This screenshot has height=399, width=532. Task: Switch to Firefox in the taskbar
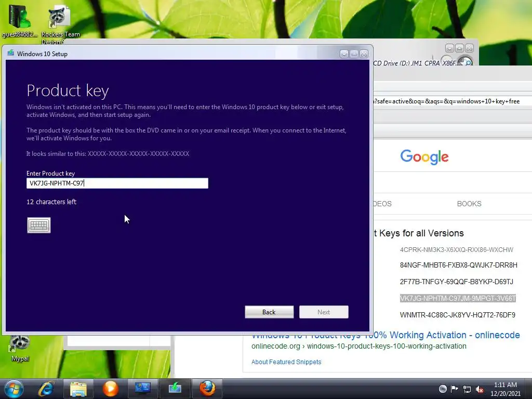tap(207, 389)
